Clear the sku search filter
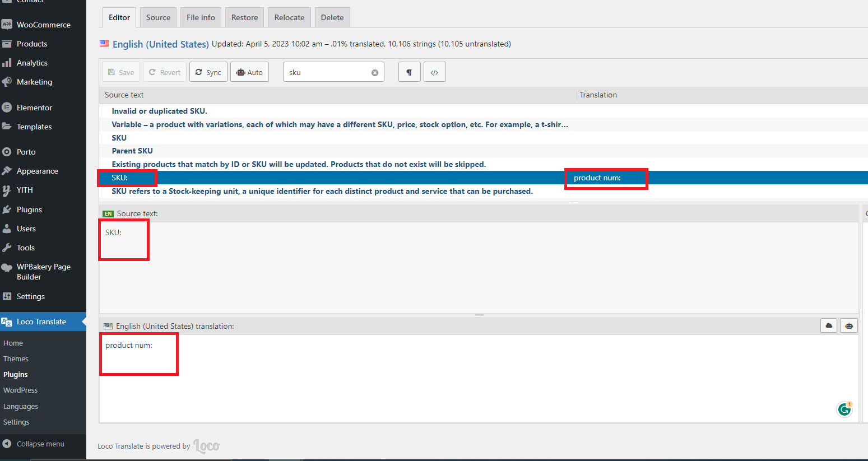Image resolution: width=868 pixels, height=461 pixels. pyautogui.click(x=375, y=73)
